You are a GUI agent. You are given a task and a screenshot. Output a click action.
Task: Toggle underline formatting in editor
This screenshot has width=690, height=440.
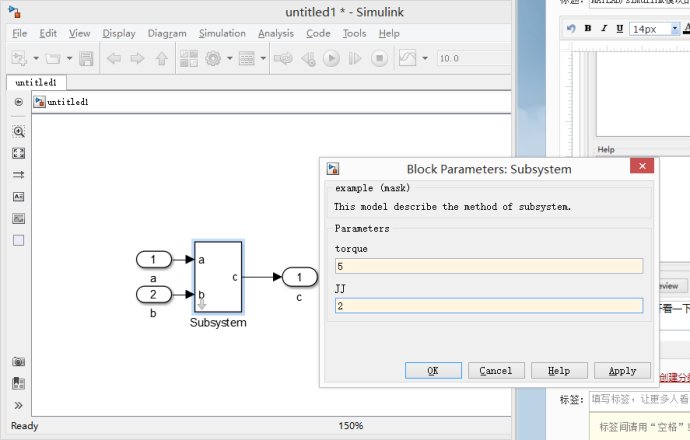tap(620, 28)
